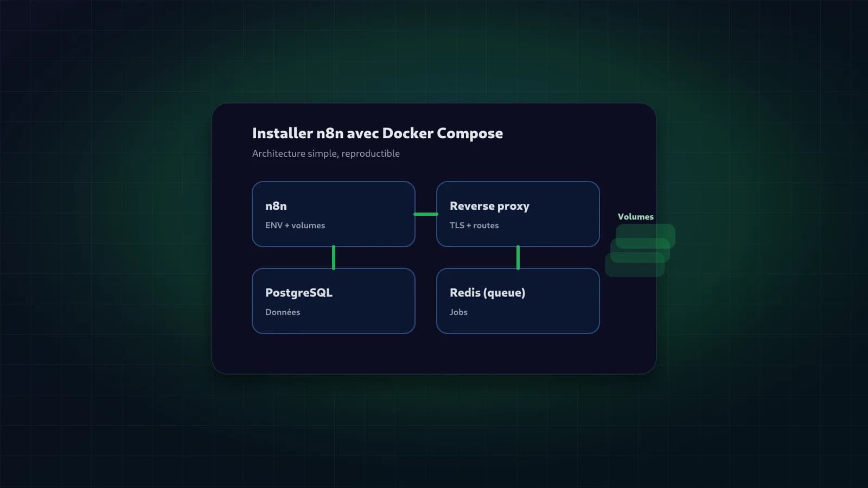This screenshot has height=488, width=868.
Task: Select the Reverse proxy card header
Action: coord(489,206)
